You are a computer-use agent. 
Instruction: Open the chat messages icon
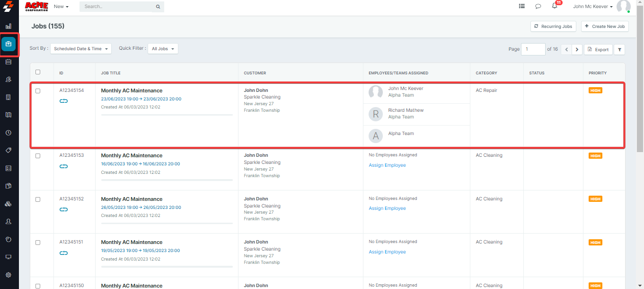[538, 7]
